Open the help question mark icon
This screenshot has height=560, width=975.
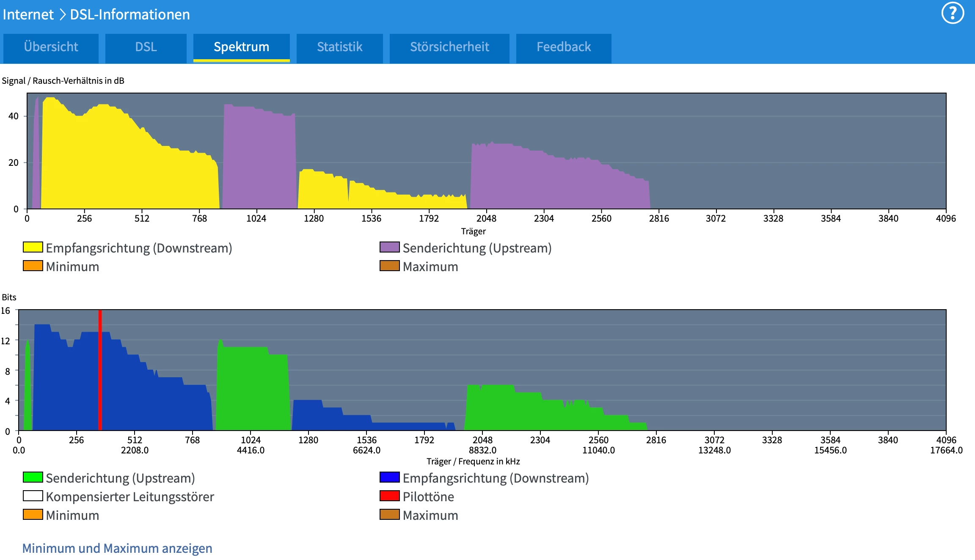952,14
